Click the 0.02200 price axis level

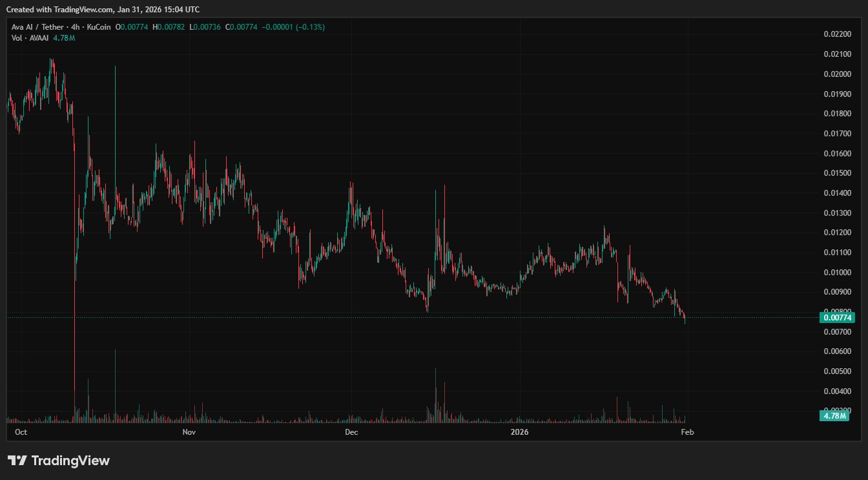tap(836, 34)
